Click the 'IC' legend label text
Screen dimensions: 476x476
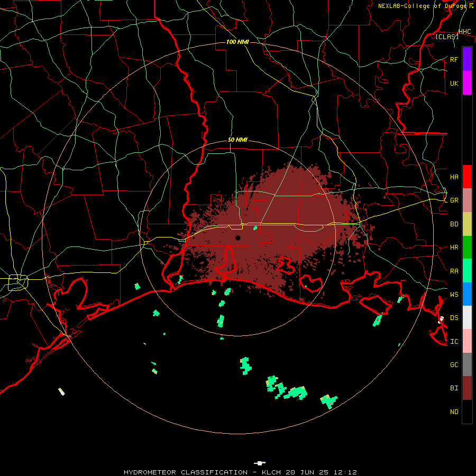click(x=454, y=342)
